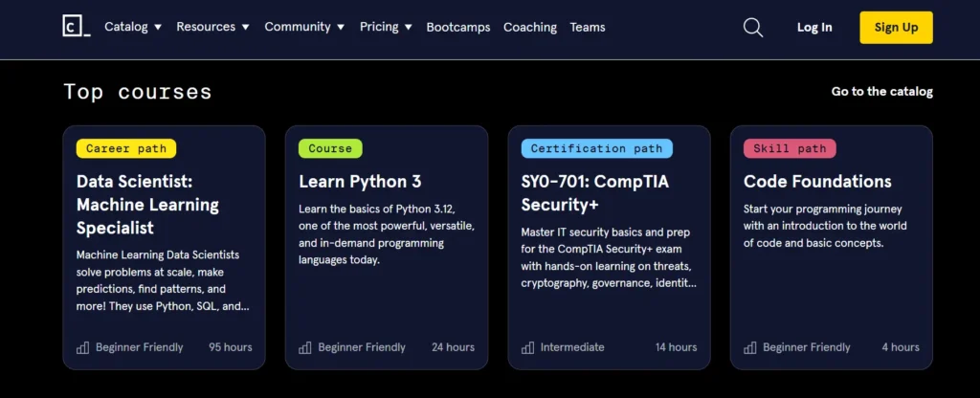The height and width of the screenshot is (398, 980).
Task: Expand the Resources dropdown menu
Action: click(212, 27)
